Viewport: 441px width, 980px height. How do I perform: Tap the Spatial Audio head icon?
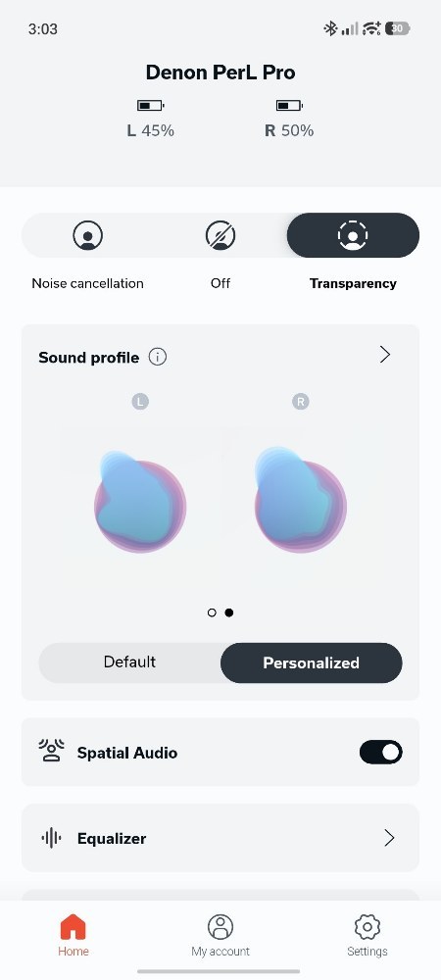(51, 751)
